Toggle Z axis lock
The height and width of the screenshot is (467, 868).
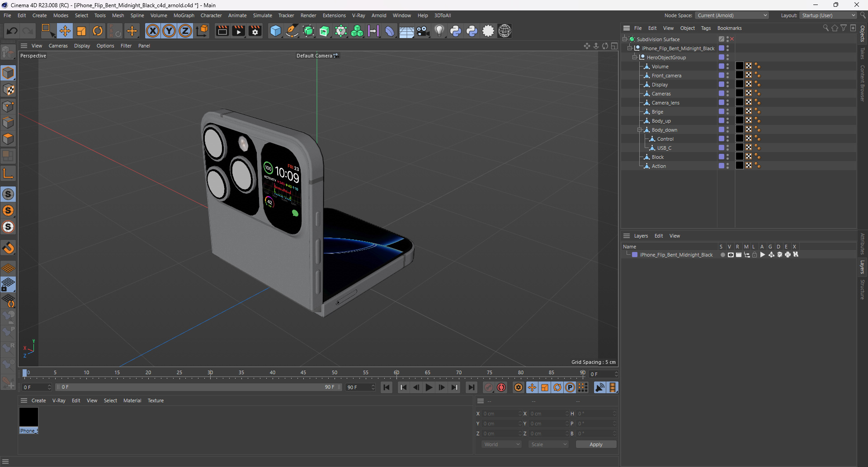coord(185,31)
